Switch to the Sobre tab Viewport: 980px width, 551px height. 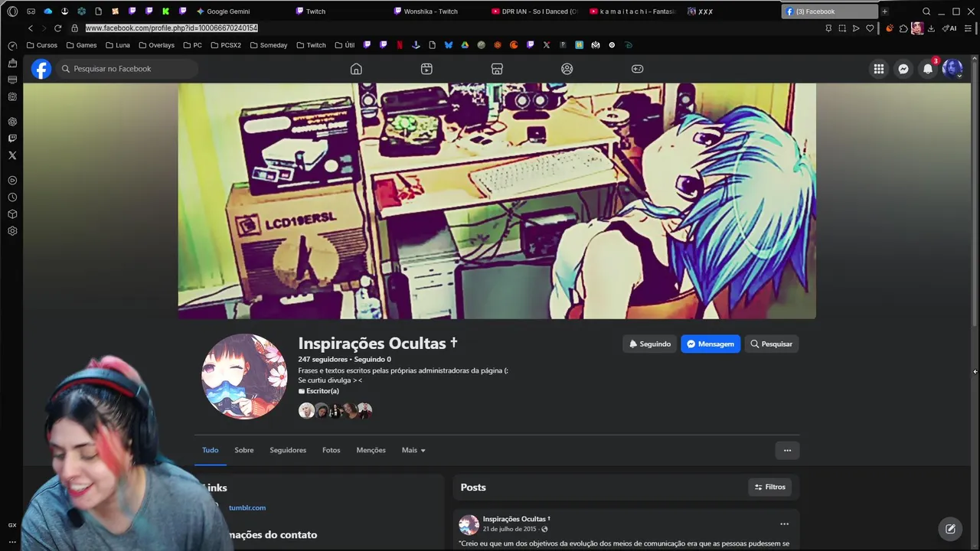click(244, 450)
